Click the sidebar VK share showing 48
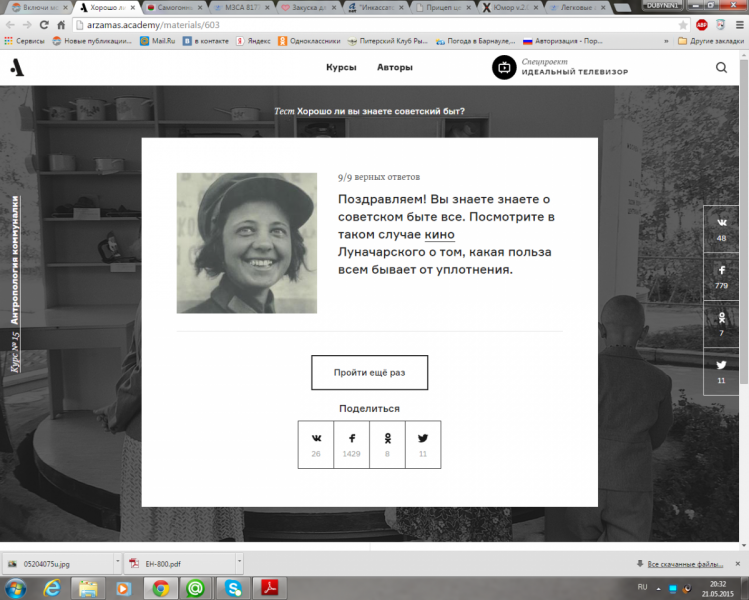 pyautogui.click(x=721, y=229)
